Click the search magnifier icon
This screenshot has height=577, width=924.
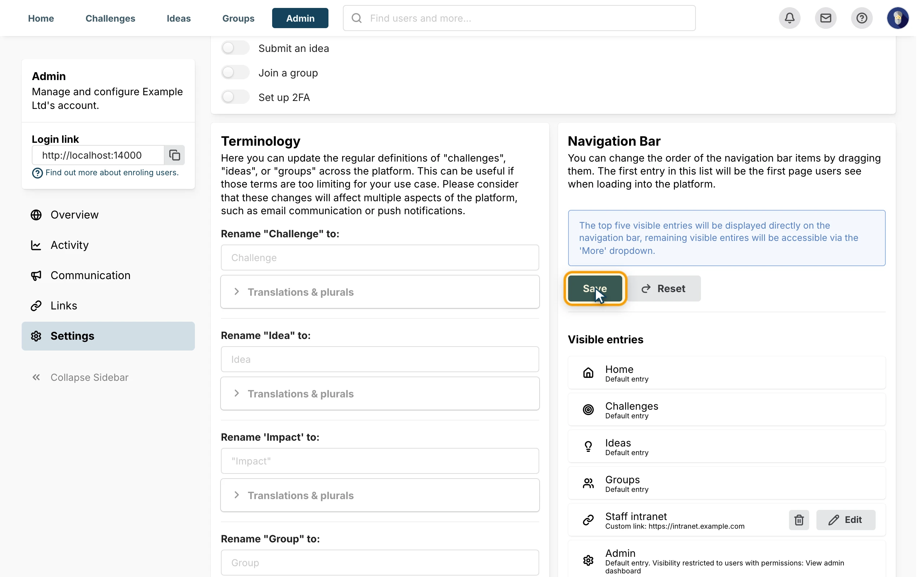click(357, 18)
